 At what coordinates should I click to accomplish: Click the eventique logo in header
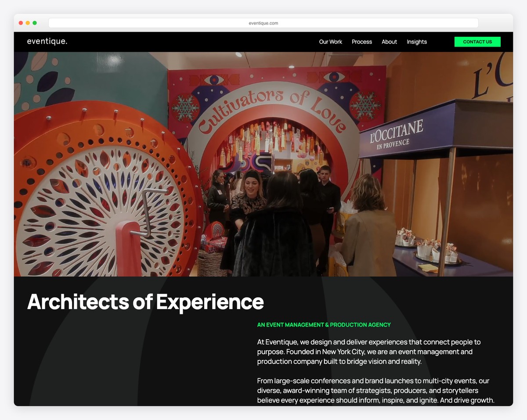tap(47, 42)
